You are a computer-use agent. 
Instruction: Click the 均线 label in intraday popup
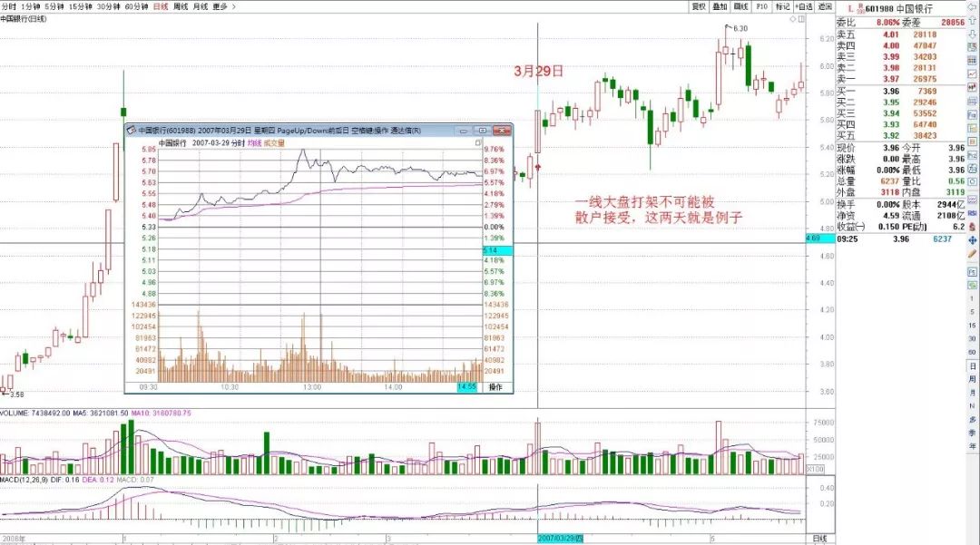point(254,143)
